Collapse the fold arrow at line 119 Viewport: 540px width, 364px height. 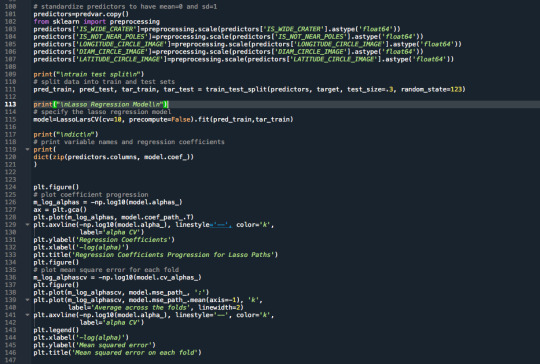pos(27,149)
